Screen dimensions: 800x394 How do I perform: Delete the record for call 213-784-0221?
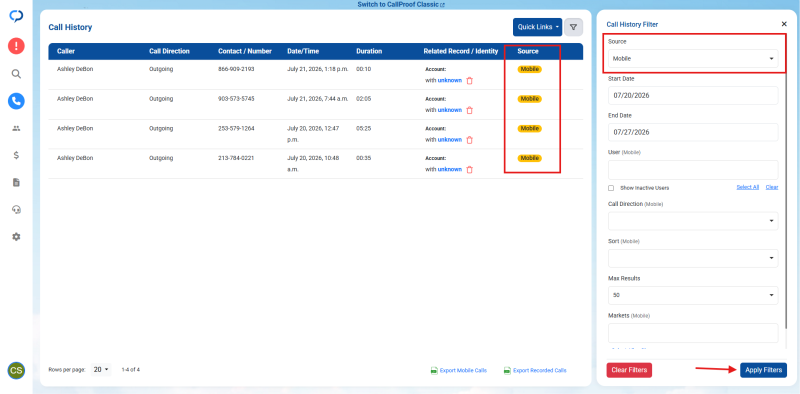point(469,169)
